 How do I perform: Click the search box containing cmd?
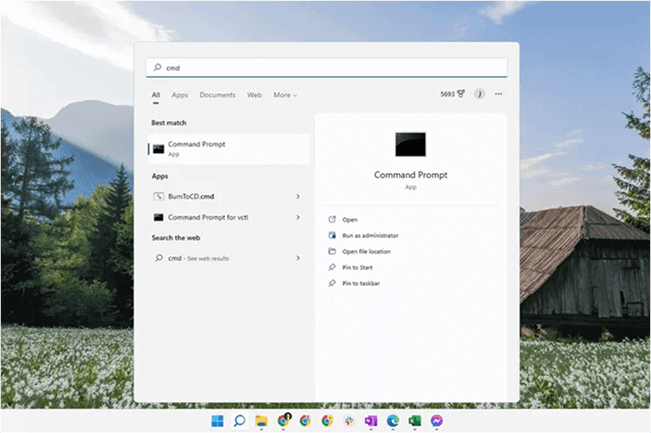(327, 68)
